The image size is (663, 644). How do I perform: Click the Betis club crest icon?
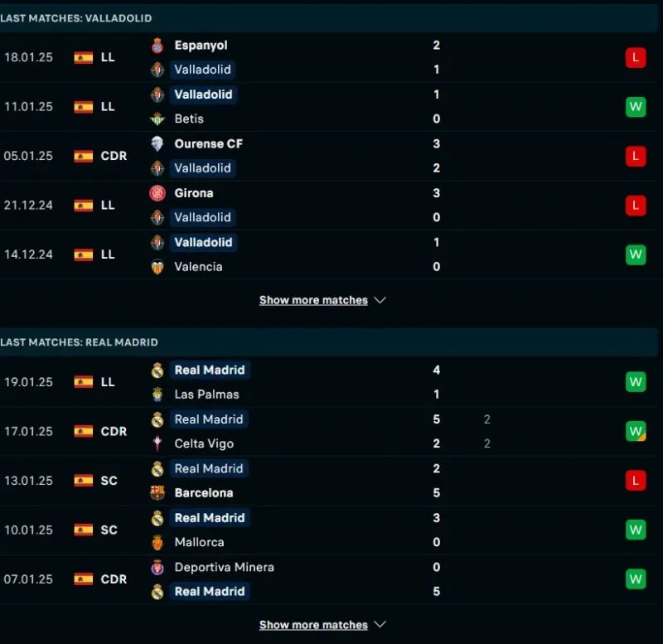pos(157,119)
